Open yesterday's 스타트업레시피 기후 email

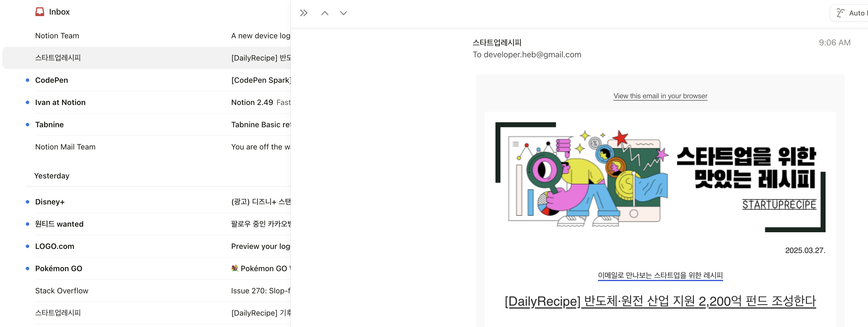click(x=146, y=313)
